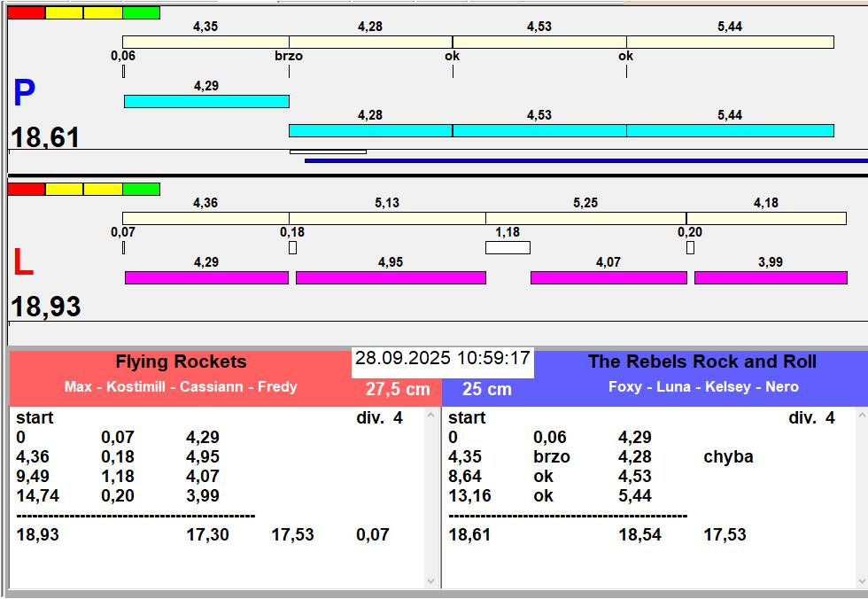The width and height of the screenshot is (868, 599).
Task: Select the cream 4,35 bar in lane P
Action: tap(205, 42)
